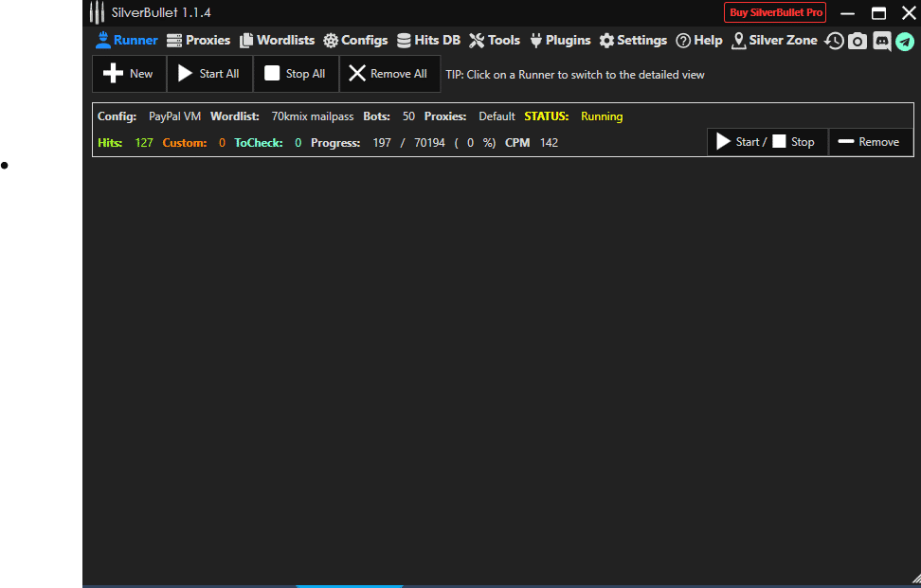The height and width of the screenshot is (588, 921).
Task: Close the SilverBullet window
Action: coord(909,13)
